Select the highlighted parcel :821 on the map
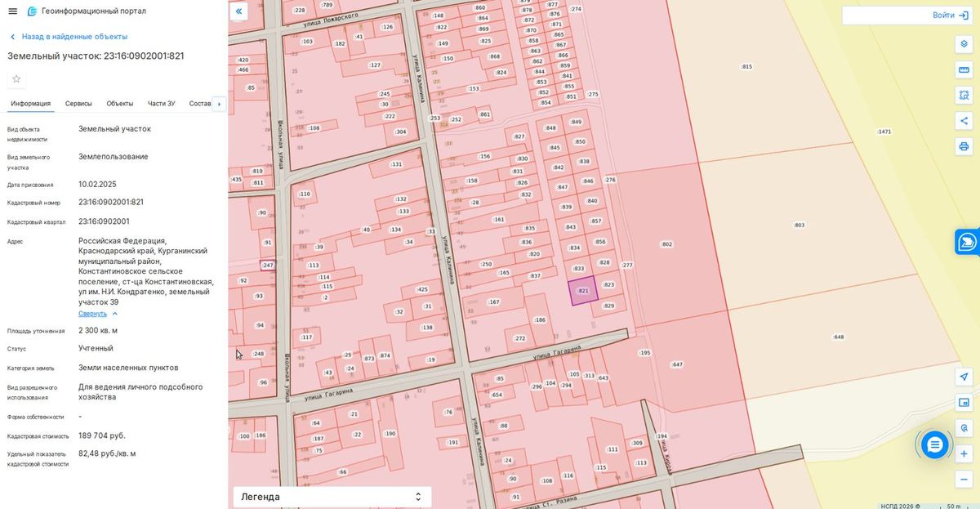 click(x=583, y=291)
